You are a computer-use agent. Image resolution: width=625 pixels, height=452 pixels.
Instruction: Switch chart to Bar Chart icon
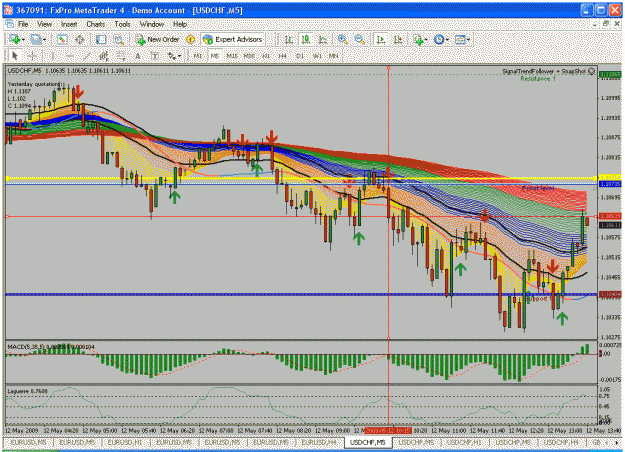click(x=288, y=39)
